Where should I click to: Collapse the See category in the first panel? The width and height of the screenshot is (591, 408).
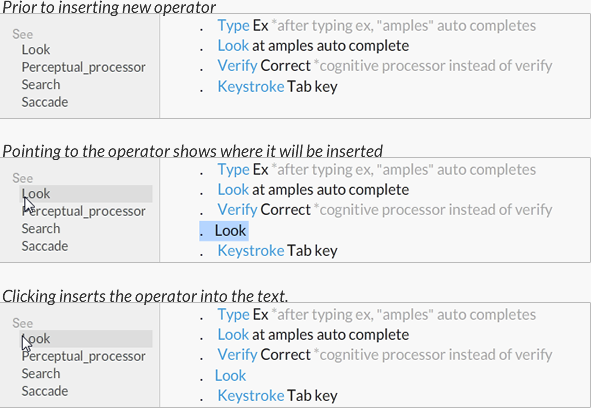pos(23,34)
